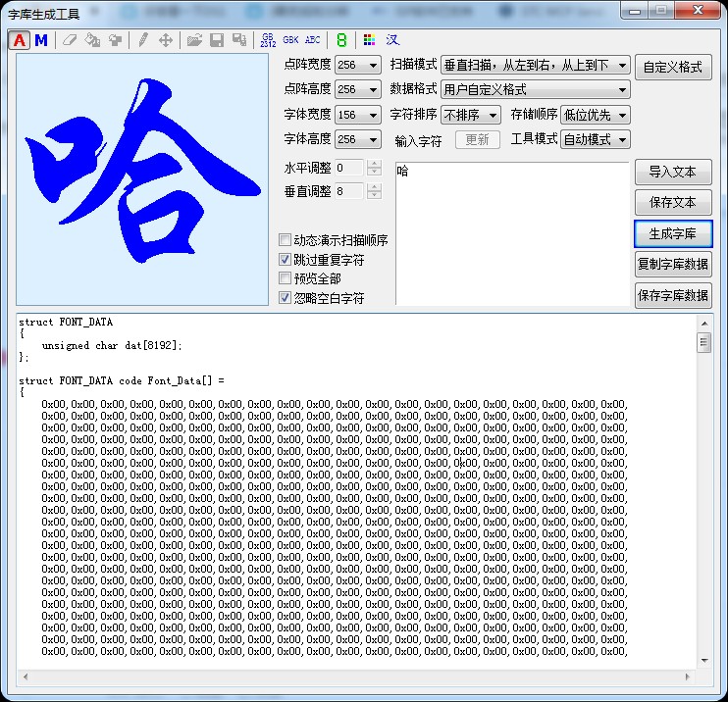Choose the eraser tool in toolbar

[x=70, y=40]
